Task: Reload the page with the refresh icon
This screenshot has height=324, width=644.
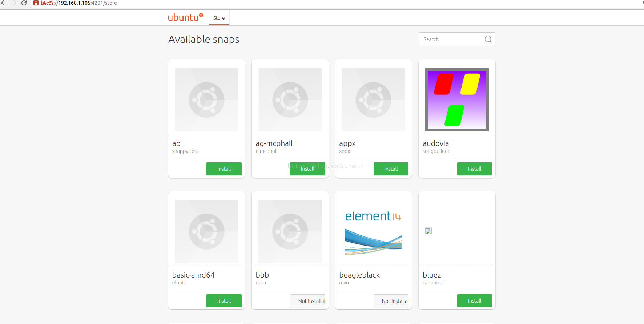Action: coord(24,3)
